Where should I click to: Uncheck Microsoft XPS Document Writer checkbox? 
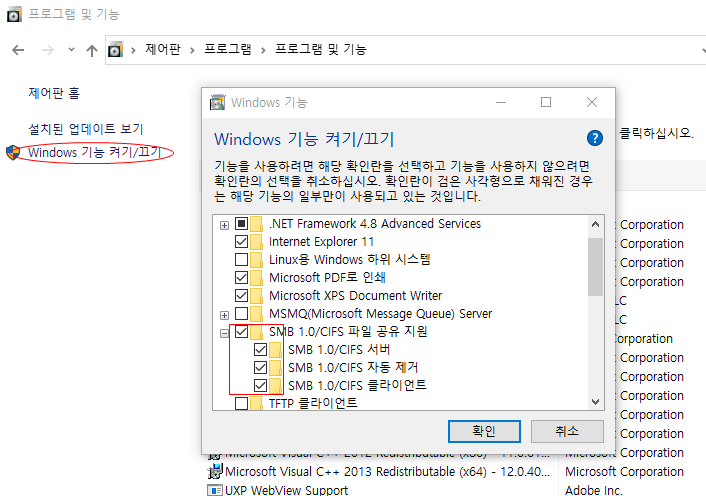[241, 295]
